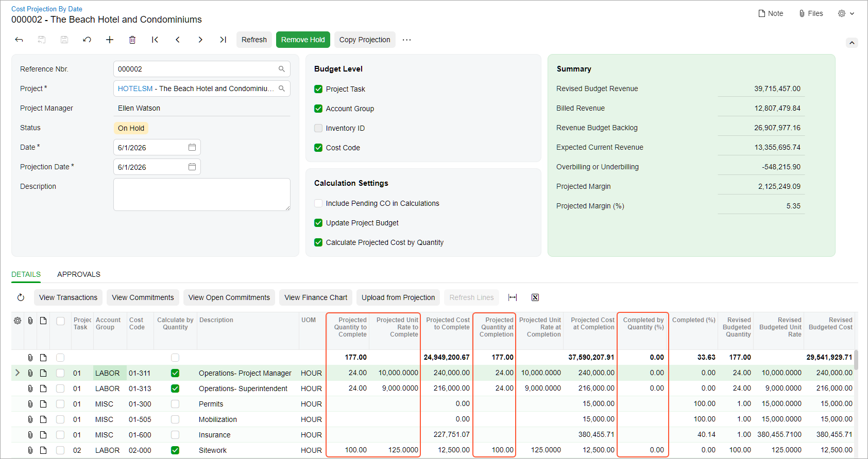Refresh the details grid icon
The height and width of the screenshot is (459, 868).
[21, 297]
